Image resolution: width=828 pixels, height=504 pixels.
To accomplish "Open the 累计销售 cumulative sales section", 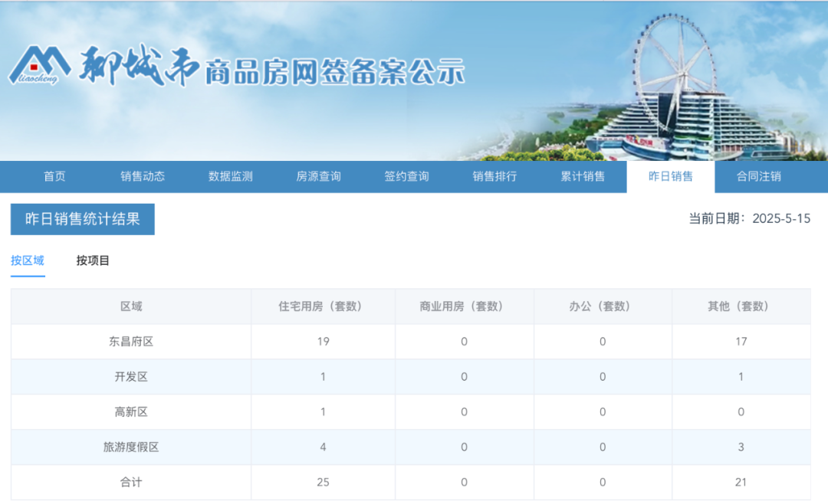I will [x=583, y=176].
